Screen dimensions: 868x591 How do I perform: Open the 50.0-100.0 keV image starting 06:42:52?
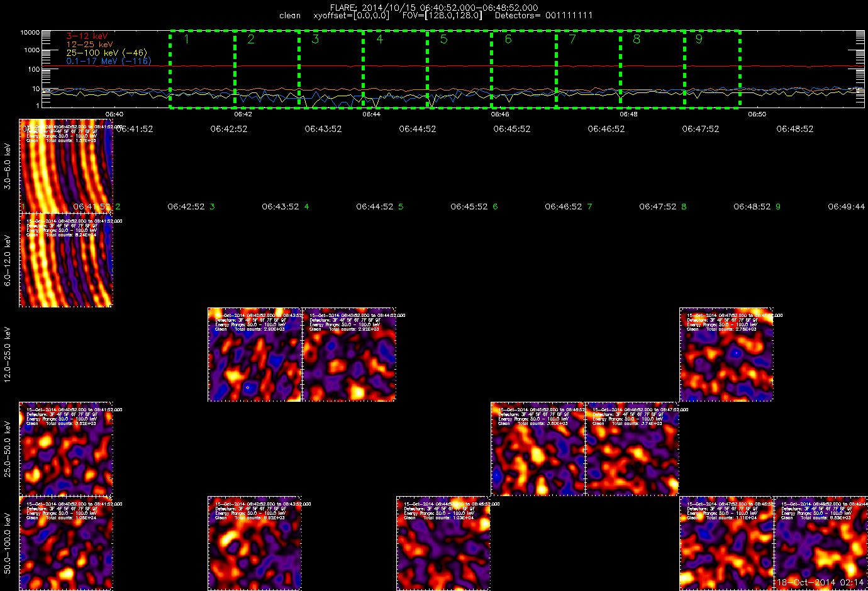pyautogui.click(x=255, y=543)
